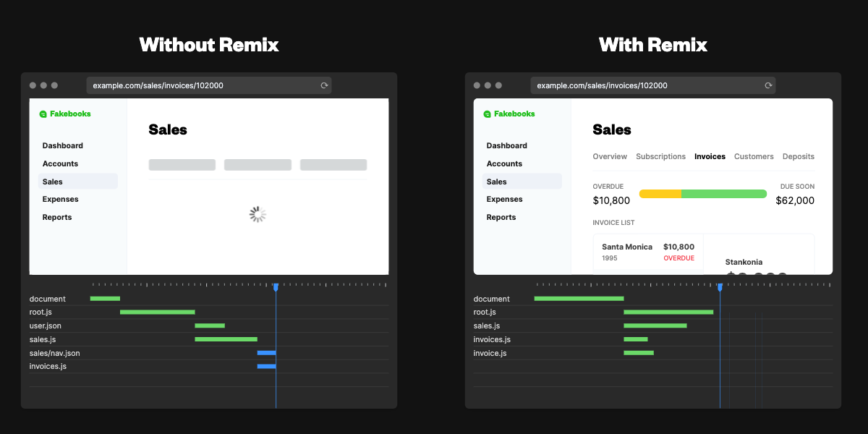Screen dimensions: 868x434
Task: Click invoice.js row label in With Remix waterfall
Action: point(490,353)
